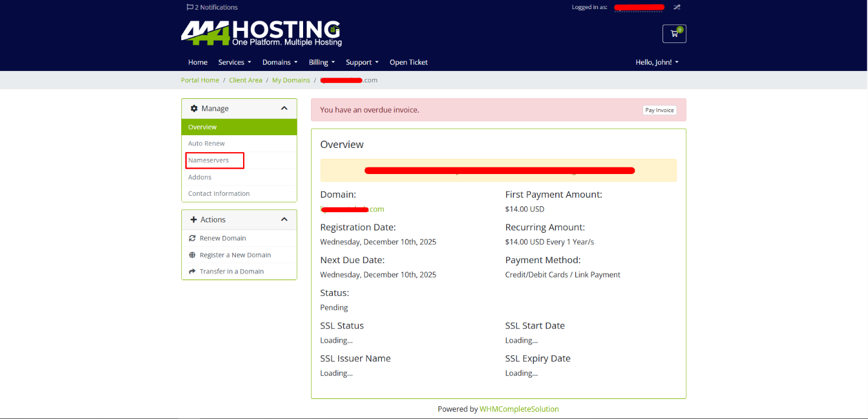Viewport: 868px width, 419px height.
Task: Open Contact Information in sidebar
Action: [219, 194]
